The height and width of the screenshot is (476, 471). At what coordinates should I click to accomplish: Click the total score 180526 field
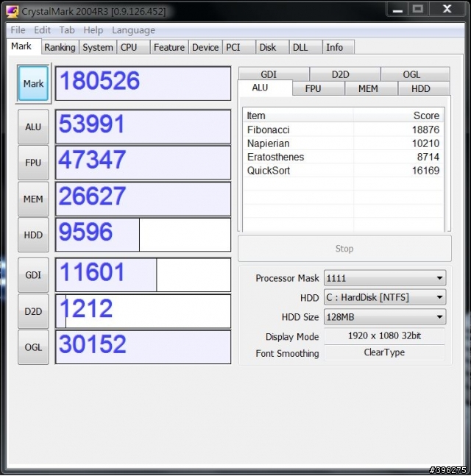pyautogui.click(x=143, y=83)
